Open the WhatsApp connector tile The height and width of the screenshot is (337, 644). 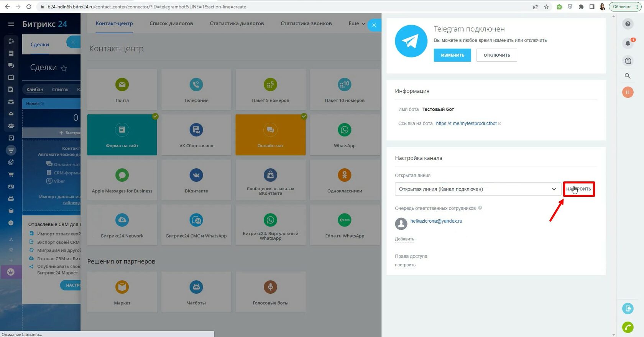345,135
